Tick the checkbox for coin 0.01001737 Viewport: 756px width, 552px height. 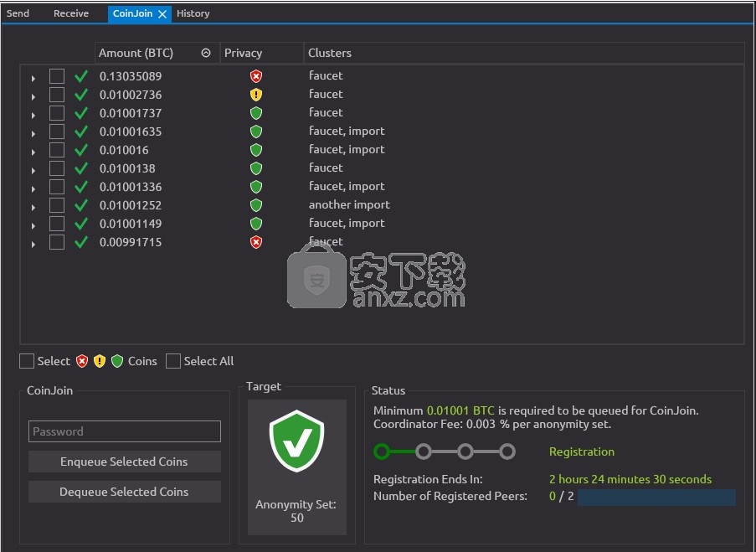point(57,113)
